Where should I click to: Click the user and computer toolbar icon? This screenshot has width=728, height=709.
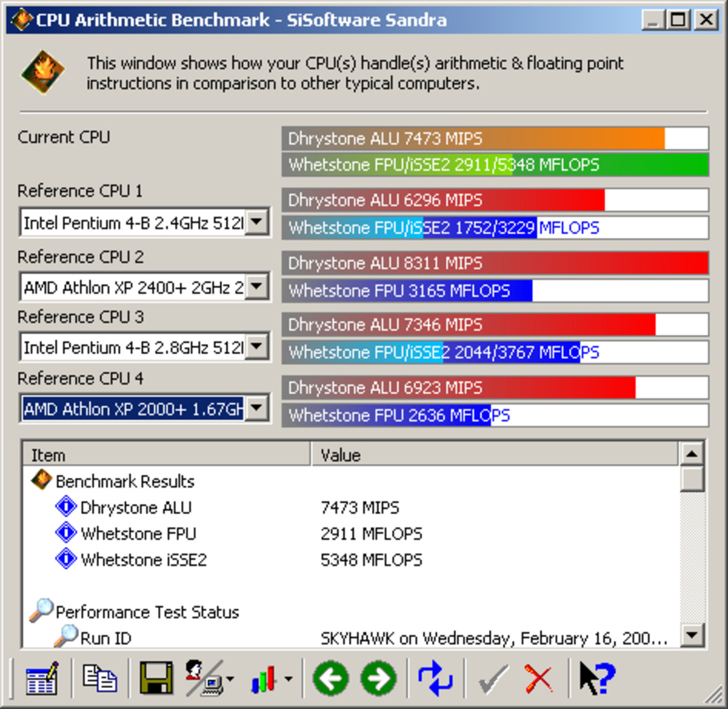[204, 679]
